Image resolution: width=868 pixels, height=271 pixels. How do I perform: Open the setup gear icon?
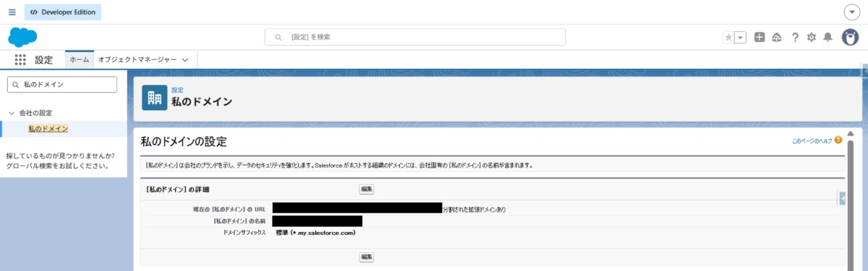[812, 38]
